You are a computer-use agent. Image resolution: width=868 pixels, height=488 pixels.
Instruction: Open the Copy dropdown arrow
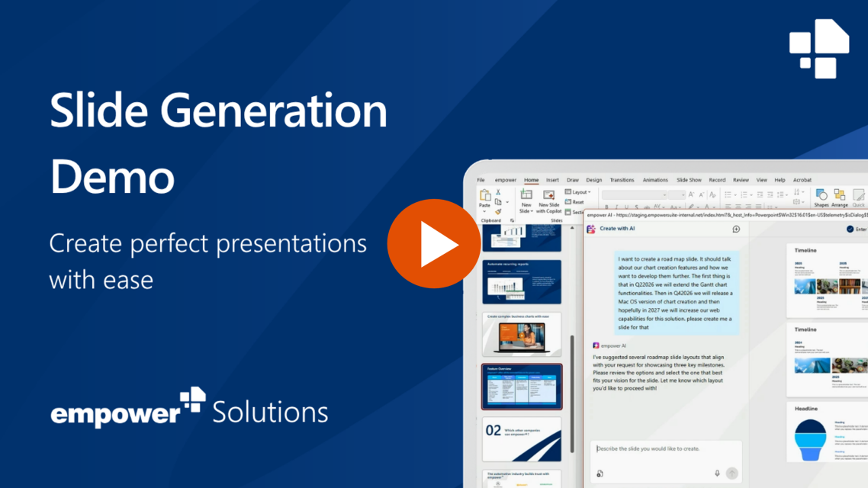pos(507,202)
